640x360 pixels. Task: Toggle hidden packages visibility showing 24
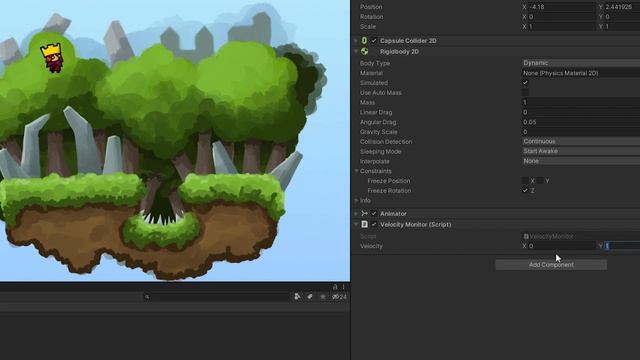pos(339,297)
